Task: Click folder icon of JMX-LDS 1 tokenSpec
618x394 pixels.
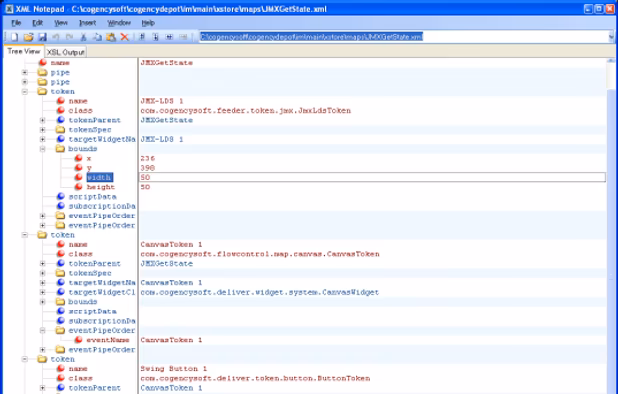Action: (60, 130)
